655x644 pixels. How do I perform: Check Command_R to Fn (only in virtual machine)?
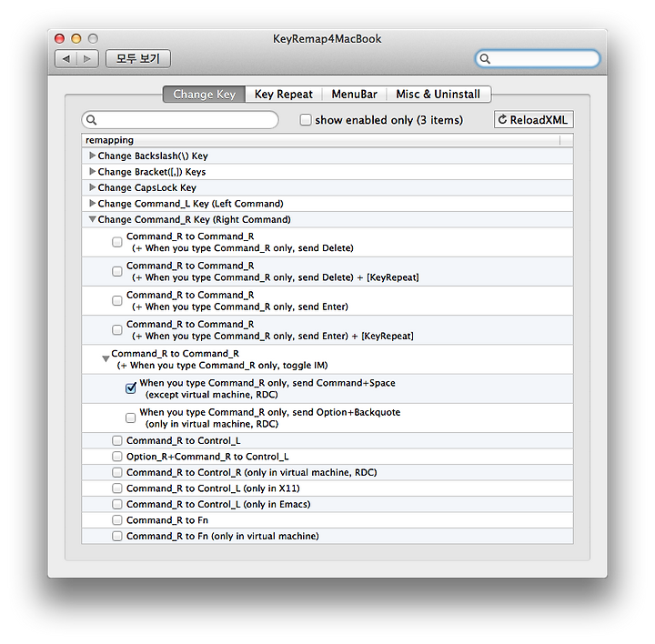coord(117,536)
